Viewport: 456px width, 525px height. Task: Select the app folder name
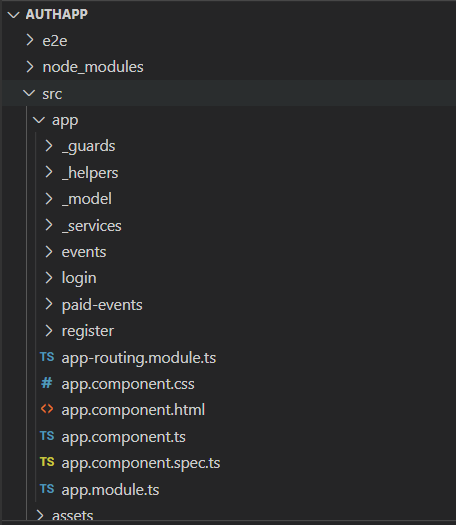tap(65, 121)
